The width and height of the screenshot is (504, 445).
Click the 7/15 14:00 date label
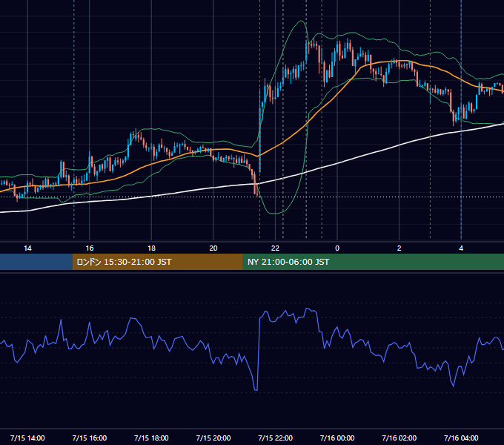27,438
